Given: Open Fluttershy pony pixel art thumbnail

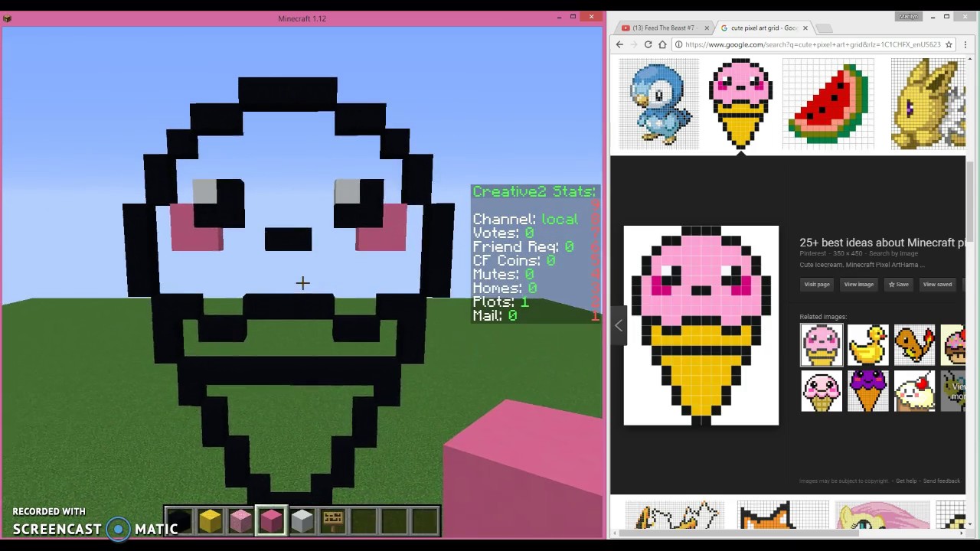Looking at the screenshot, I should pos(882,515).
